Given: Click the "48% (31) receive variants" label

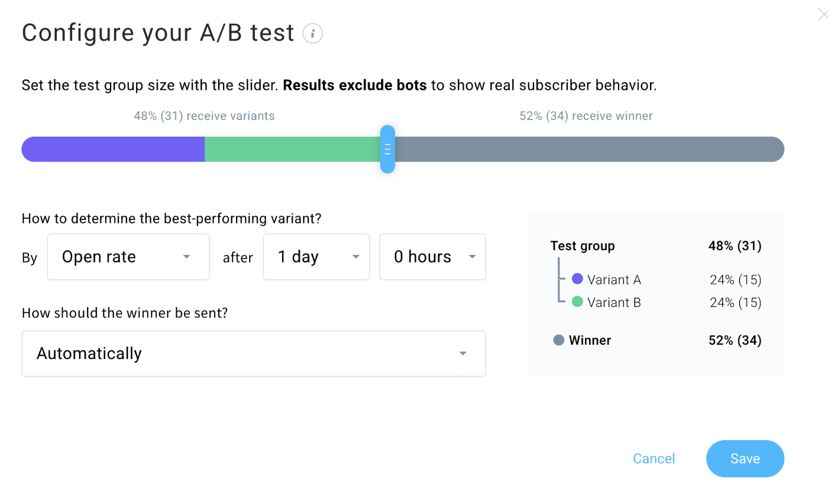Looking at the screenshot, I should point(204,116).
